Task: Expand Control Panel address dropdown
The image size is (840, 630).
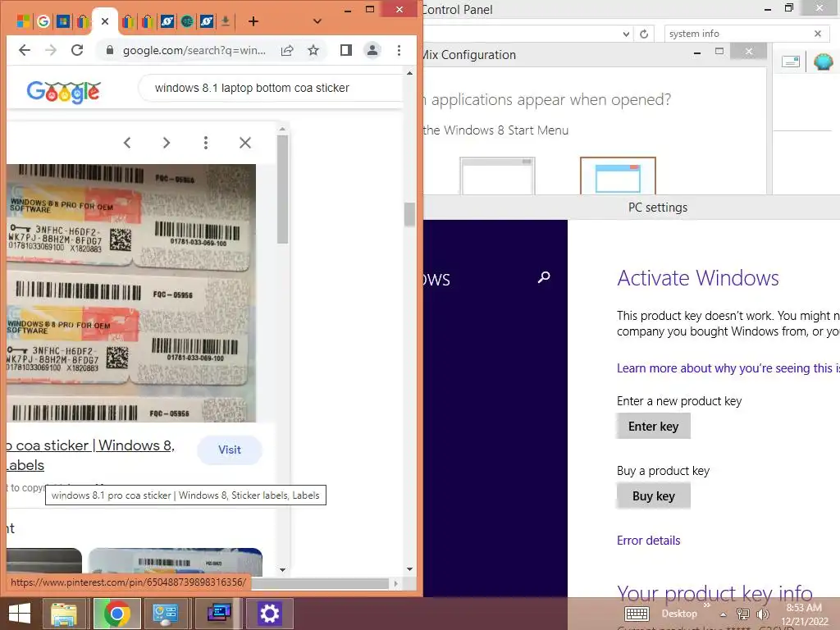Action: point(626,34)
